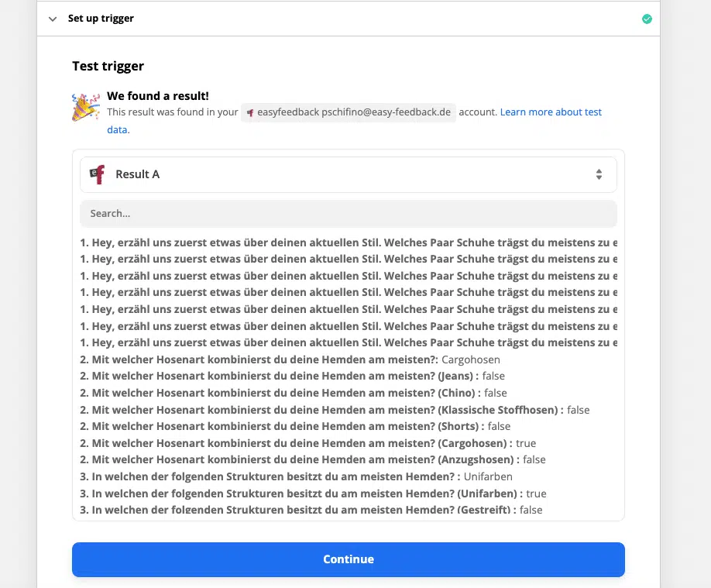Open the Result A dropdown label
The width and height of the screenshot is (711, 588).
137,174
